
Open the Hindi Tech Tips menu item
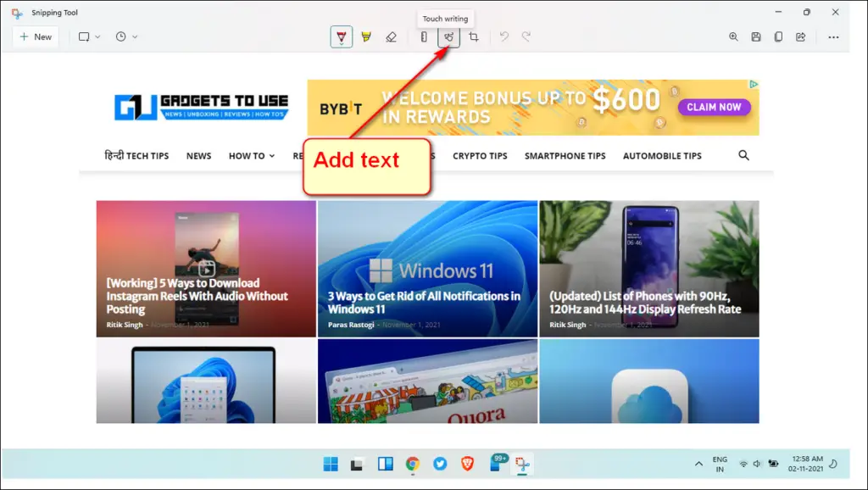(x=136, y=156)
